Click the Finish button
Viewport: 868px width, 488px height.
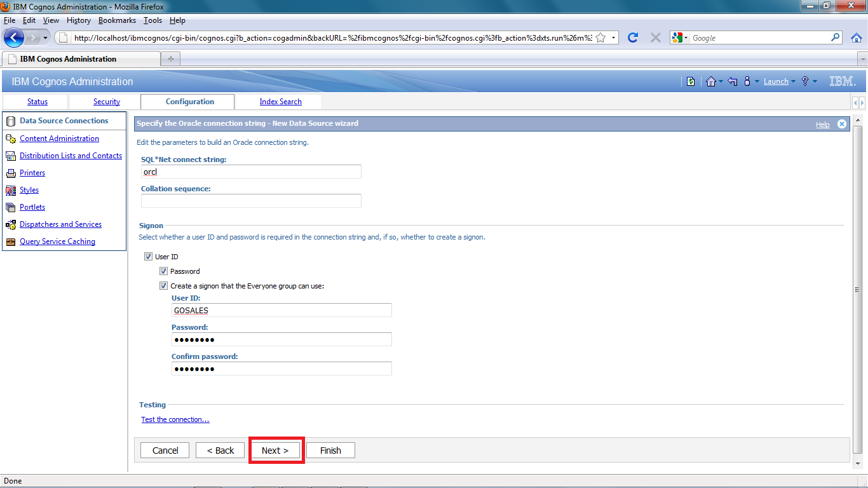point(330,451)
